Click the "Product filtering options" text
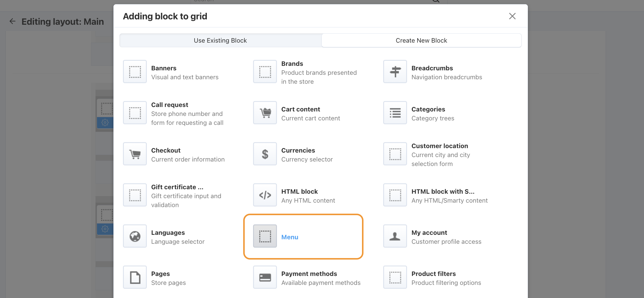 pyautogui.click(x=446, y=283)
